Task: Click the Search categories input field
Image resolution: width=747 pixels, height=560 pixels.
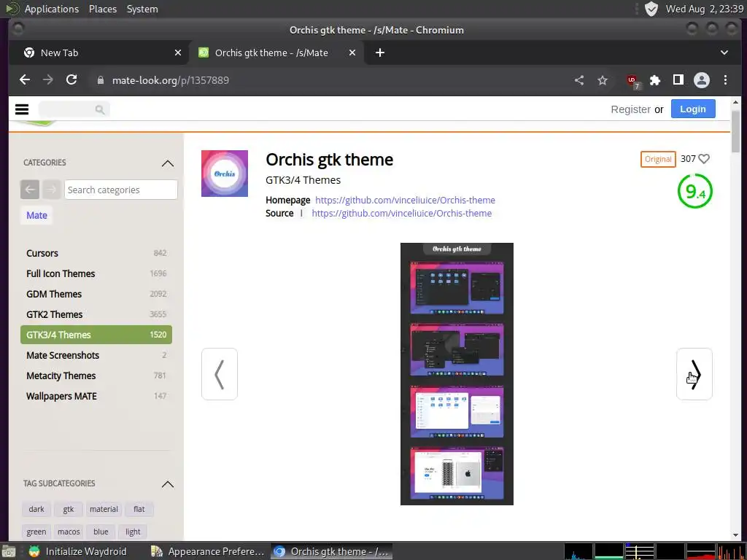Action: click(x=121, y=190)
